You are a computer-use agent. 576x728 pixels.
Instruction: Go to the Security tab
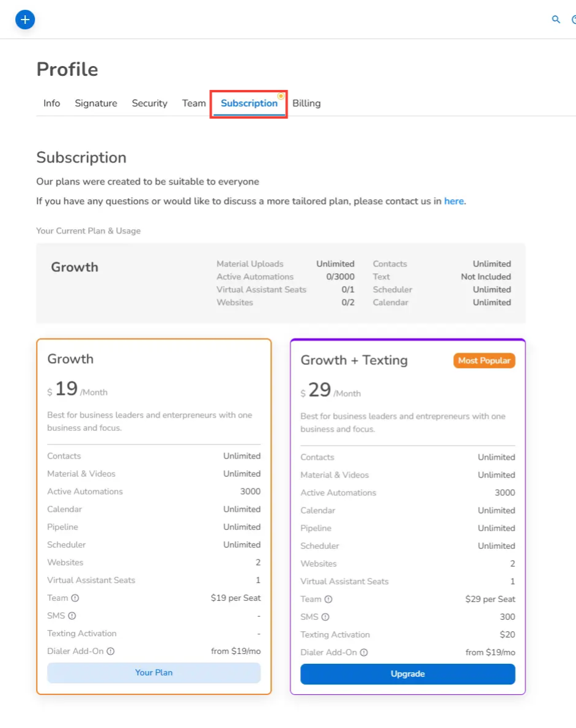coord(150,103)
